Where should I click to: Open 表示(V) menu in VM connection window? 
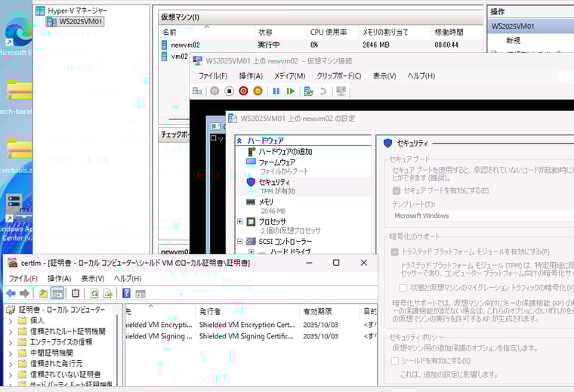point(384,76)
